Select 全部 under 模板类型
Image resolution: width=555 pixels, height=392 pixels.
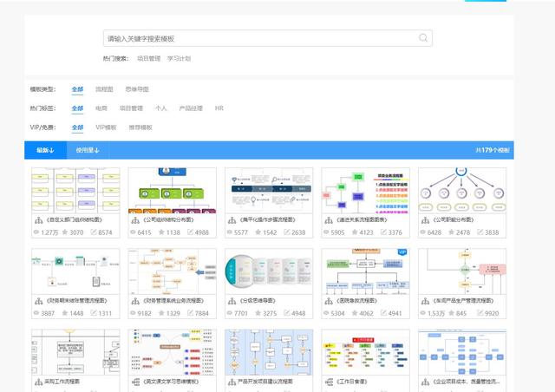[77, 89]
